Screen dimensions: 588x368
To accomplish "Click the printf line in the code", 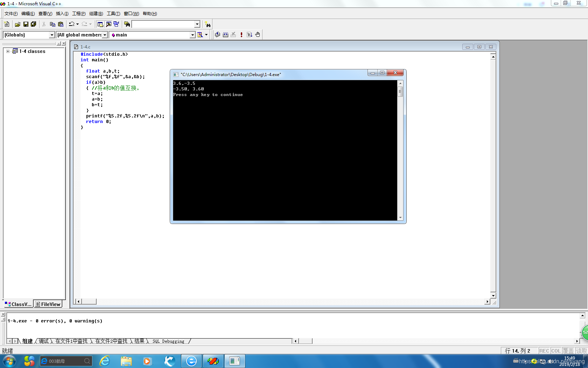I will pyautogui.click(x=125, y=116).
